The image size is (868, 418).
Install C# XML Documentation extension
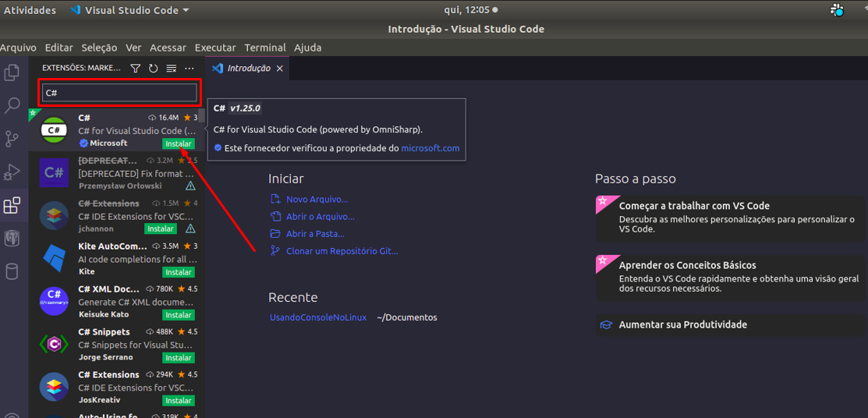(179, 315)
